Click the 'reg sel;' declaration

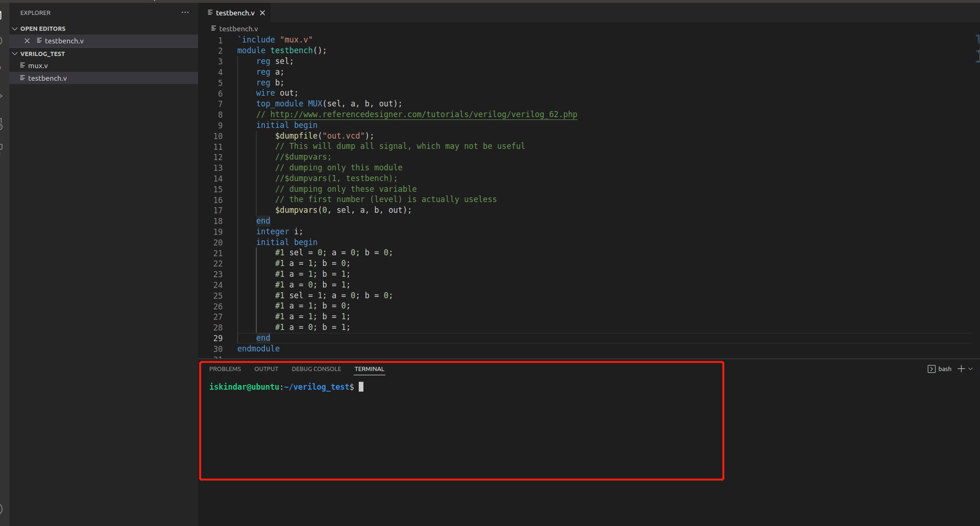(275, 61)
